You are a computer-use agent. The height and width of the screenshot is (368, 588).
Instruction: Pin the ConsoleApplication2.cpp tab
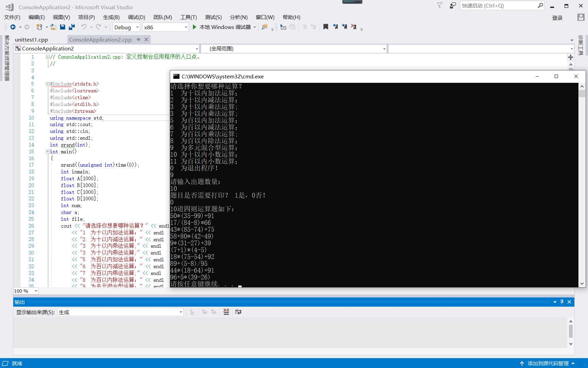click(138, 40)
